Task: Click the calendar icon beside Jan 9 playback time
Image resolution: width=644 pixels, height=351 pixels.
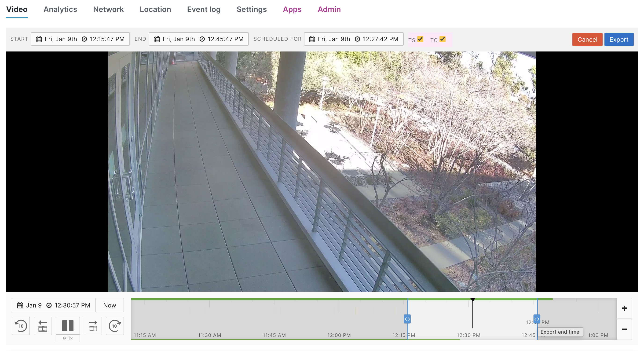Action: click(x=20, y=305)
